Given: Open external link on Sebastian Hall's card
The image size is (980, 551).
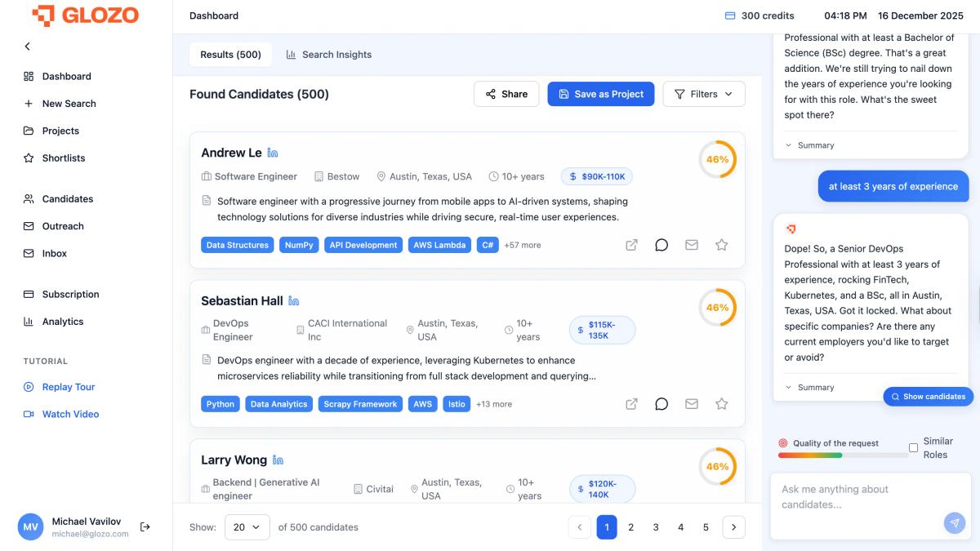Looking at the screenshot, I should click(631, 403).
